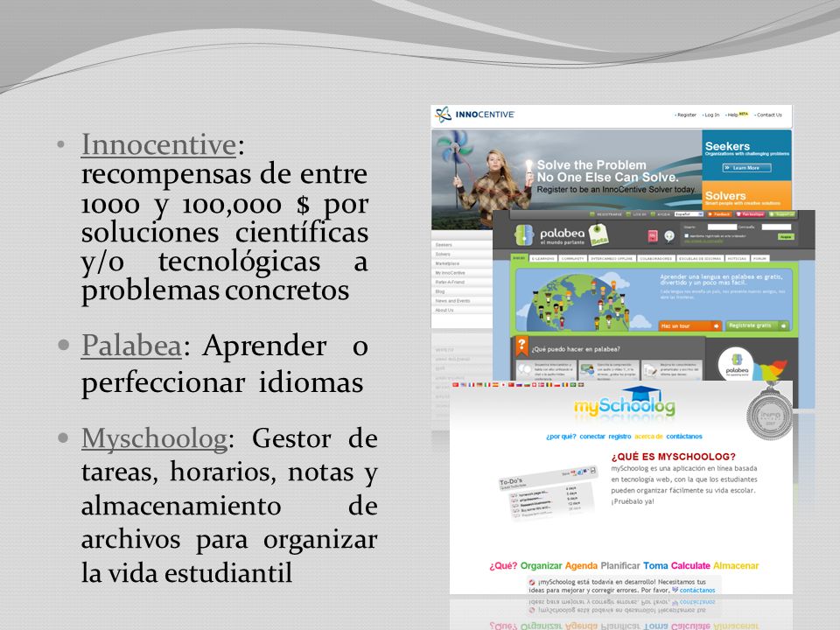The width and height of the screenshot is (840, 630).
Task: Click the pink book icon in palabea's header
Action: [x=653, y=235]
